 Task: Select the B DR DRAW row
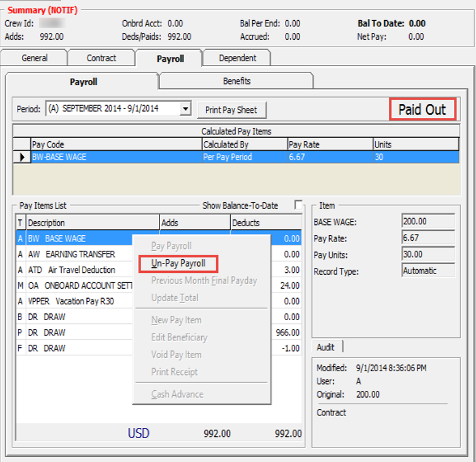pyautogui.click(x=74, y=317)
